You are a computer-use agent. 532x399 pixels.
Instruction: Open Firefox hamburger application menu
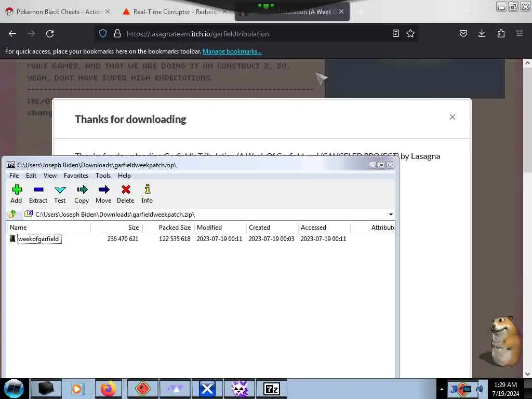[520, 33]
